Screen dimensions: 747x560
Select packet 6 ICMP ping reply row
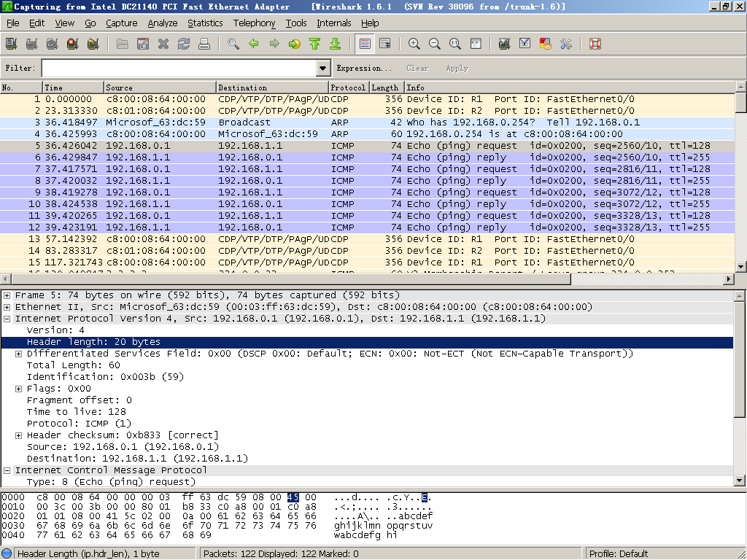368,157
